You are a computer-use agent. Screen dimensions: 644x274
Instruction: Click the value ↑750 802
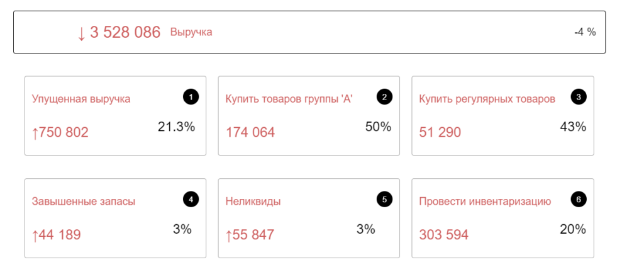pos(60,132)
